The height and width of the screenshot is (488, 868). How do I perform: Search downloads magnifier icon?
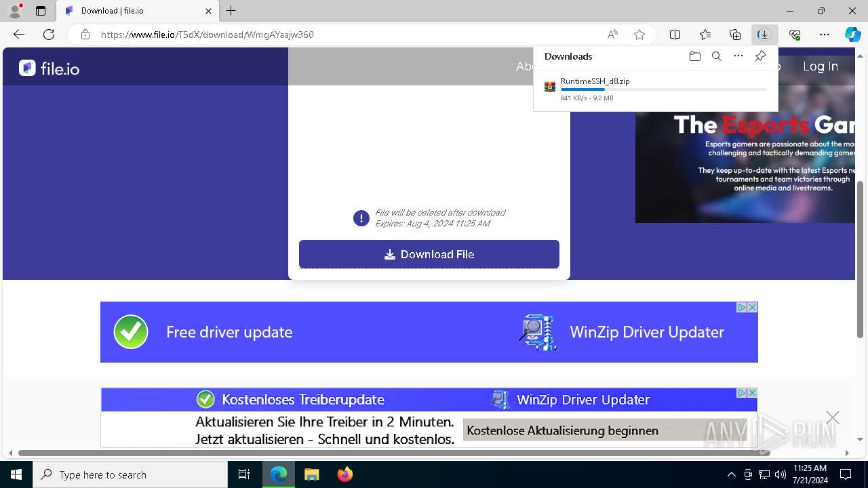coord(716,56)
